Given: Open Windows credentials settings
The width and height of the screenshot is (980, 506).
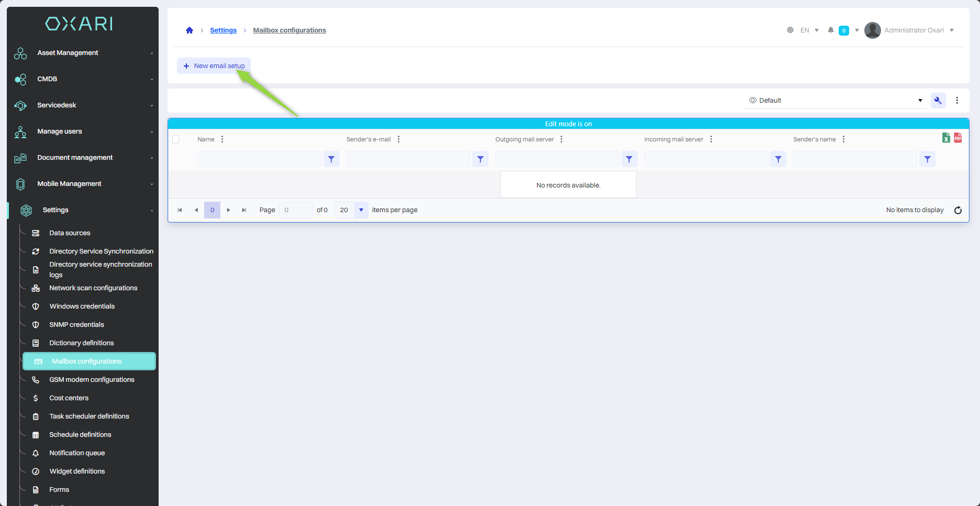Looking at the screenshot, I should [82, 306].
